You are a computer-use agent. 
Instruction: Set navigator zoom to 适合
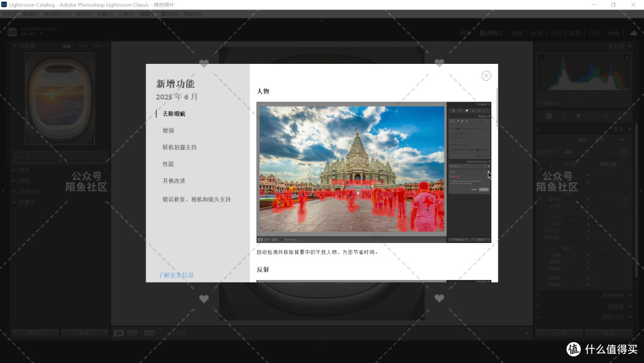(x=67, y=46)
